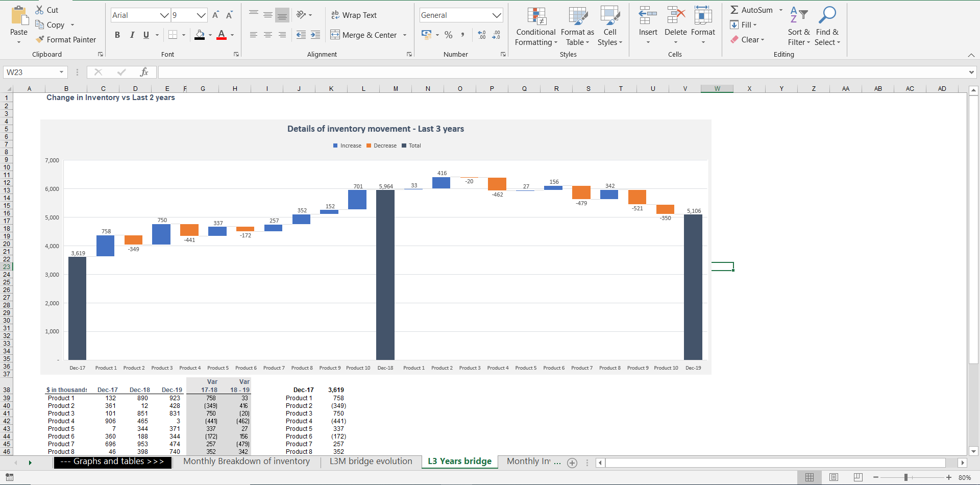Open Cell Styles gallery
The height and width of the screenshot is (485, 980).
[610, 27]
